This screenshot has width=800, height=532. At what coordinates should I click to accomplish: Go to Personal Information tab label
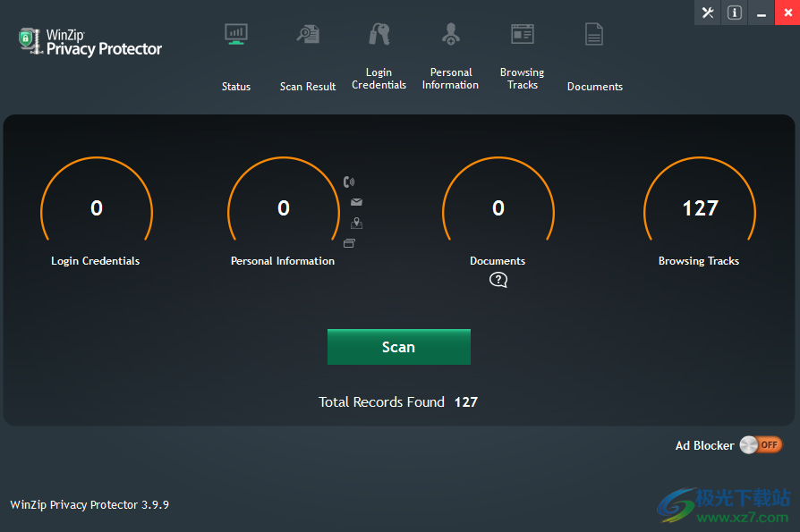450,79
